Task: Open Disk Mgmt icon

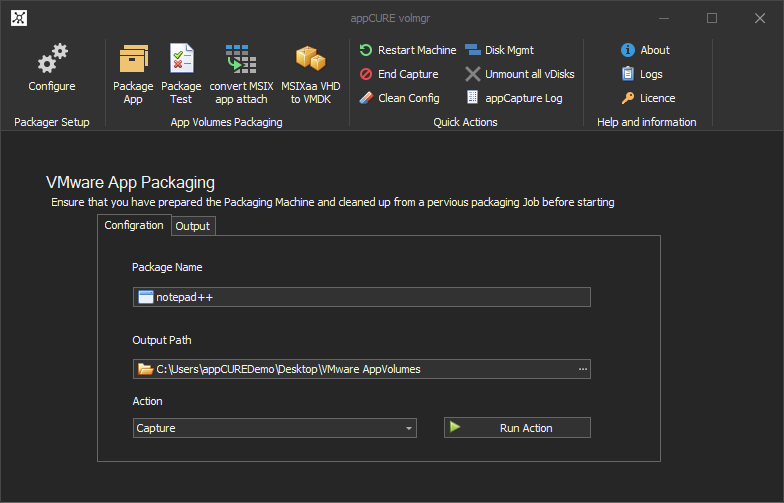Action: pos(472,50)
